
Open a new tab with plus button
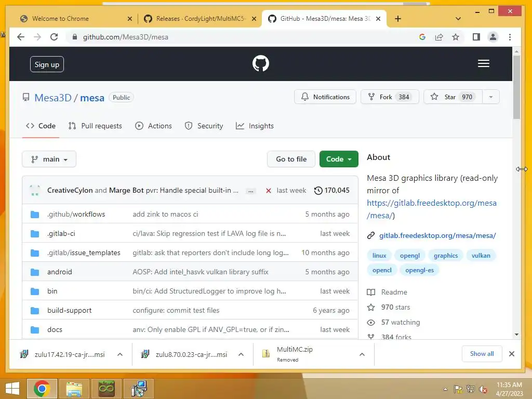(x=398, y=19)
